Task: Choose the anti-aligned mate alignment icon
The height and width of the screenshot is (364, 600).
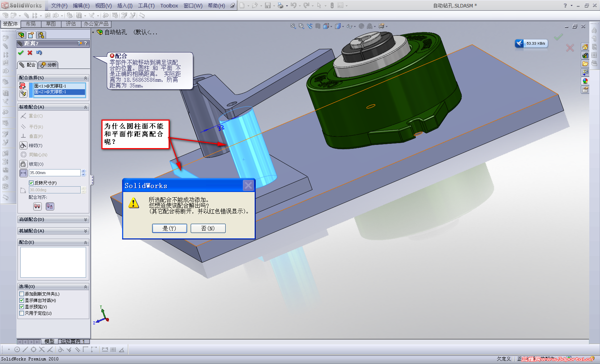Action: coord(50,206)
